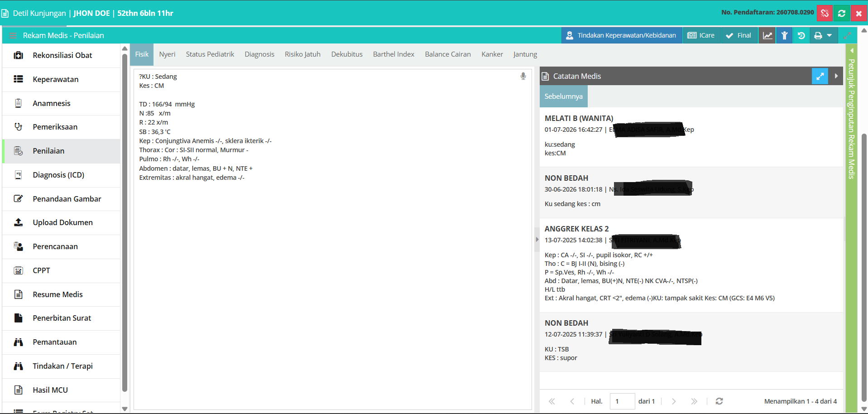Screen dimensions: 868x414
Task: Click the microphone icon in the text area
Action: [523, 76]
